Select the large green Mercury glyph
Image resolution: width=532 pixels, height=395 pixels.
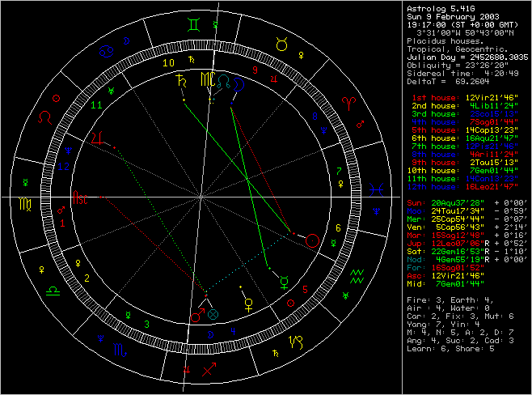click(285, 283)
